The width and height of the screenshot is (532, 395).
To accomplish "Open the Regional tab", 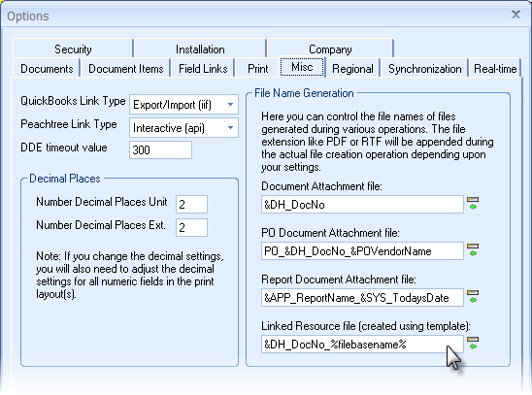I will [x=352, y=69].
